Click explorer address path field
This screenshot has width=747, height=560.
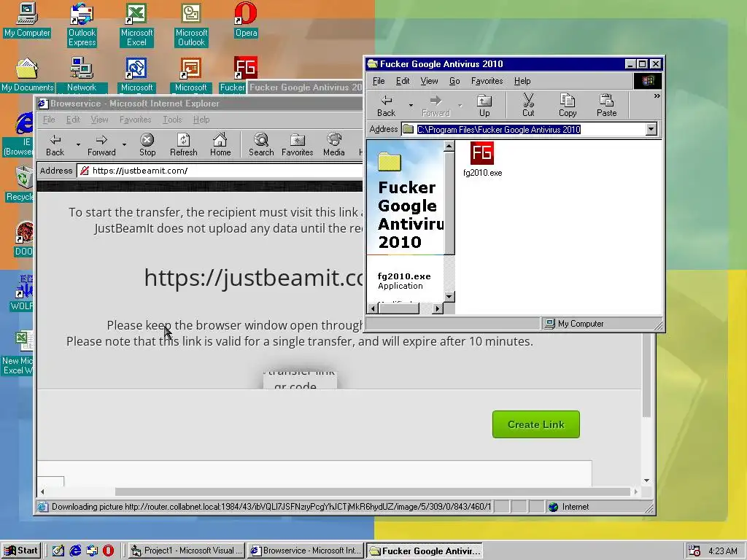pos(523,129)
